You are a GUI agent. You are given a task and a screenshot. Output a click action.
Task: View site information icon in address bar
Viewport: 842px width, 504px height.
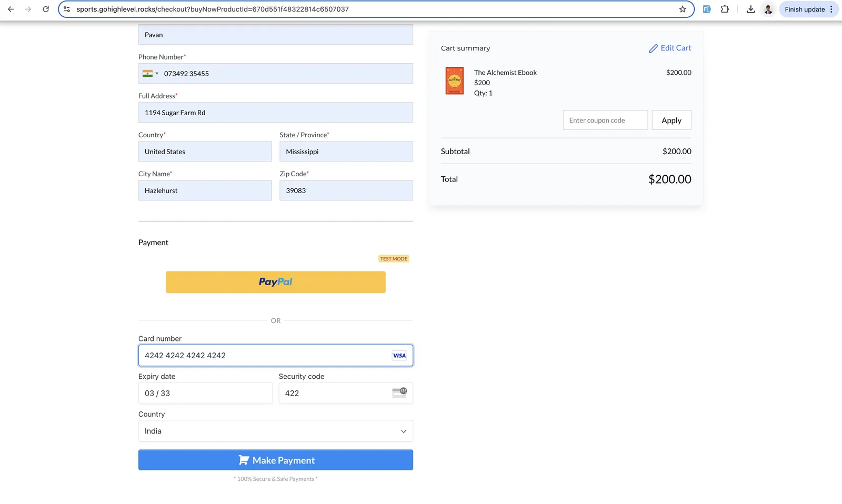click(x=67, y=9)
